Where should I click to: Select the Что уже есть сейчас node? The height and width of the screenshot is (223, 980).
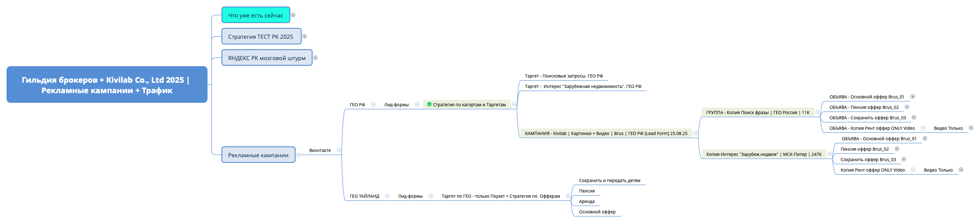tap(256, 15)
